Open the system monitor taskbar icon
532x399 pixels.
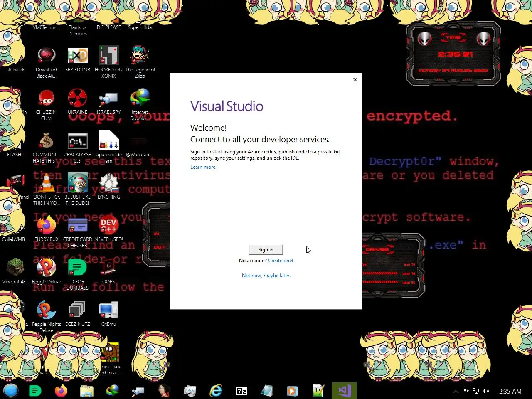pos(190,391)
